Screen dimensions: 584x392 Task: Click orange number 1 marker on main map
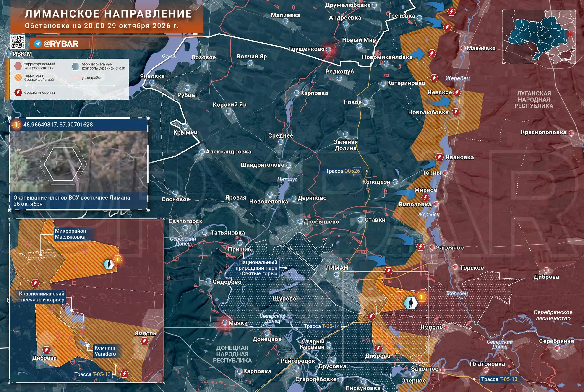(x=421, y=297)
